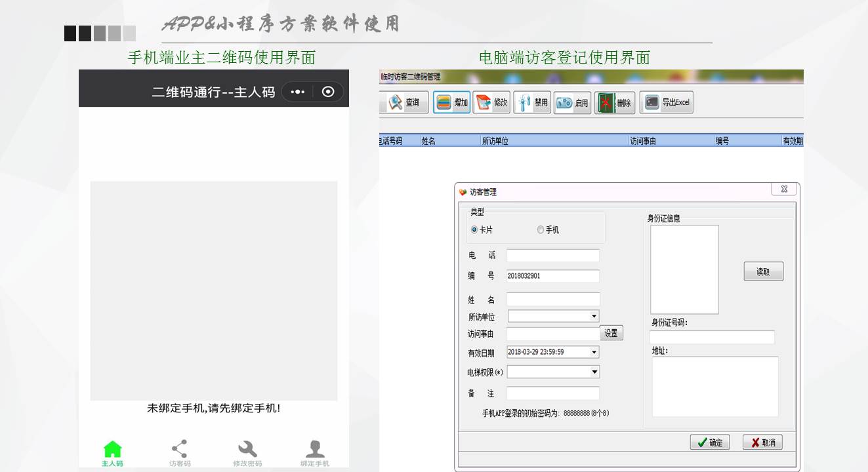The image size is (868, 472).
Task: Click the 电话号码 column header
Action: click(x=400, y=141)
